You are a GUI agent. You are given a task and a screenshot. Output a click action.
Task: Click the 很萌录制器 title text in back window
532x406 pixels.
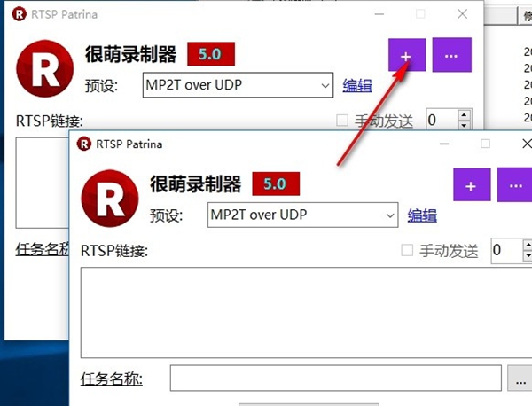tap(130, 54)
